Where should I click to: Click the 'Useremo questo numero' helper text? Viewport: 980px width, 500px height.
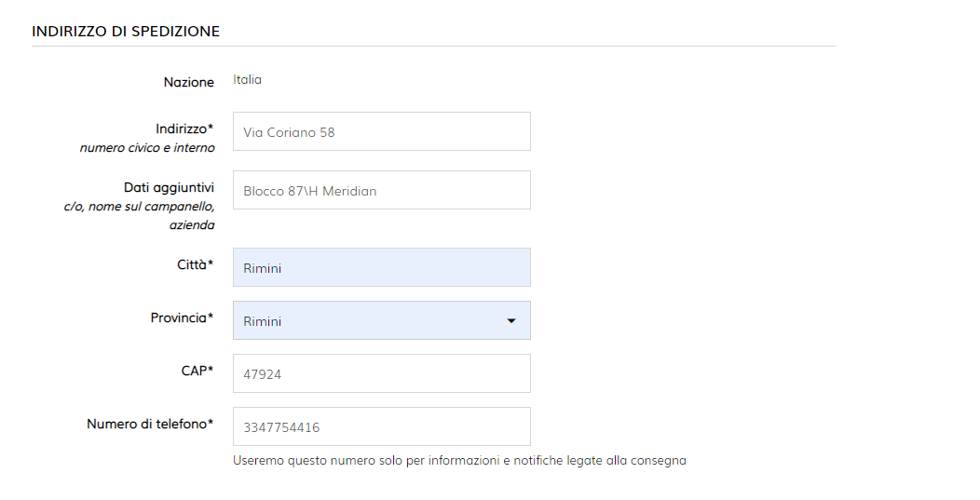(x=459, y=460)
